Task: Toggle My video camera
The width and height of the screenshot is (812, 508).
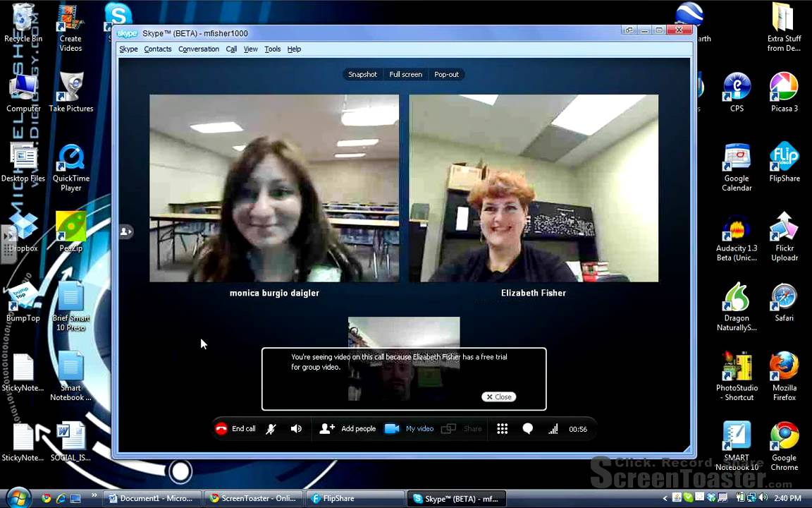Action: (409, 429)
